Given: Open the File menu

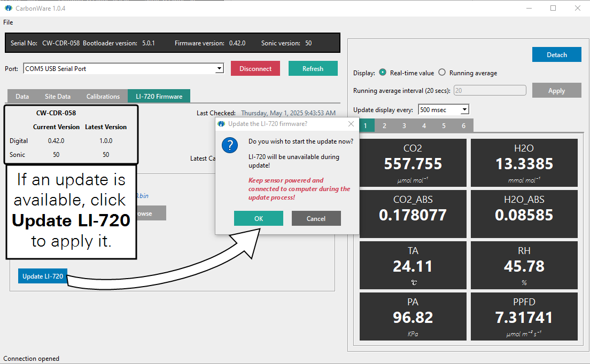Looking at the screenshot, I should tap(8, 22).
